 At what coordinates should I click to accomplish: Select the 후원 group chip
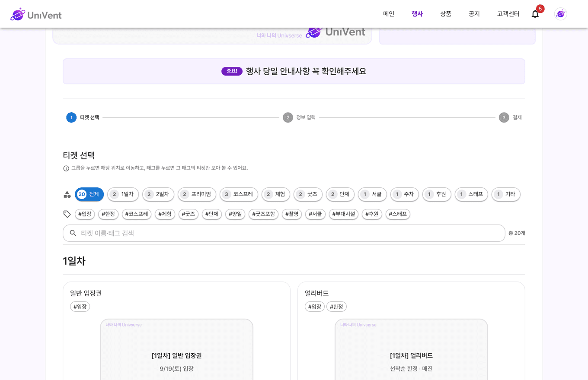pyautogui.click(x=437, y=194)
